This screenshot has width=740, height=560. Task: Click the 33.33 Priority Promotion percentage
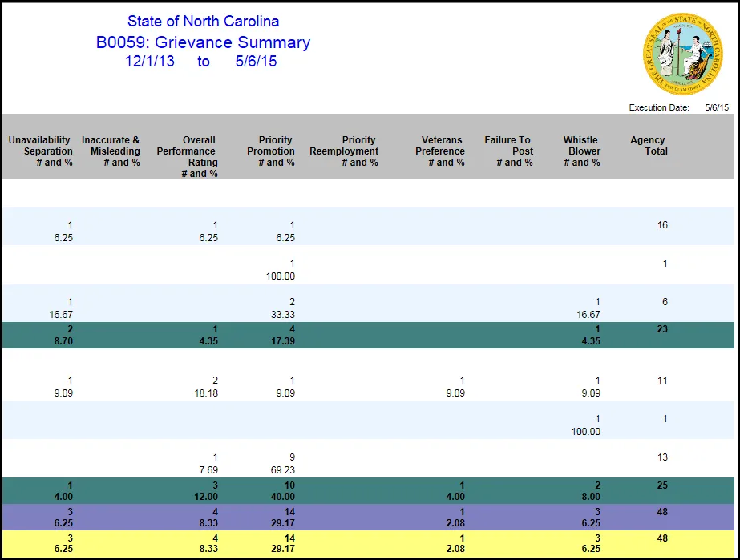coord(281,315)
